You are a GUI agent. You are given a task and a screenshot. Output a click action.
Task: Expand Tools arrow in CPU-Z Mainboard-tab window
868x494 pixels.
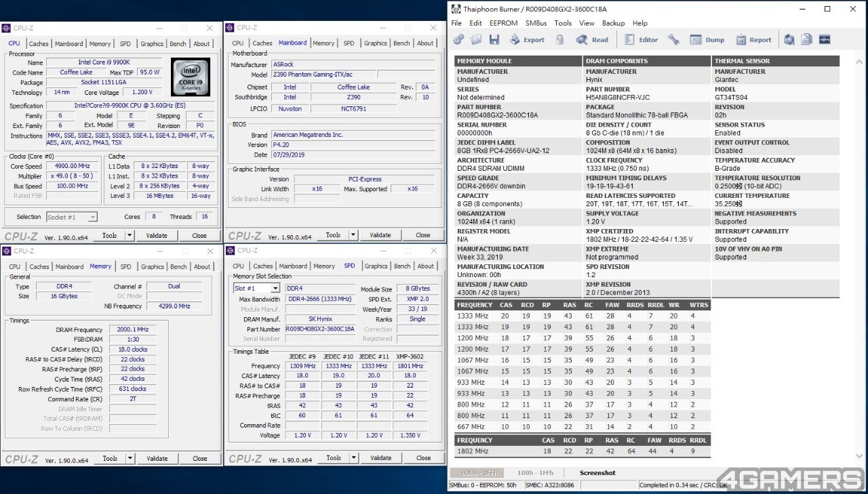[353, 235]
